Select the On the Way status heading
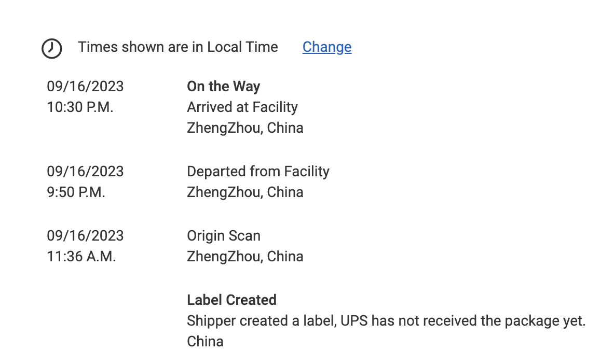This screenshot has width=601, height=364. [x=223, y=87]
